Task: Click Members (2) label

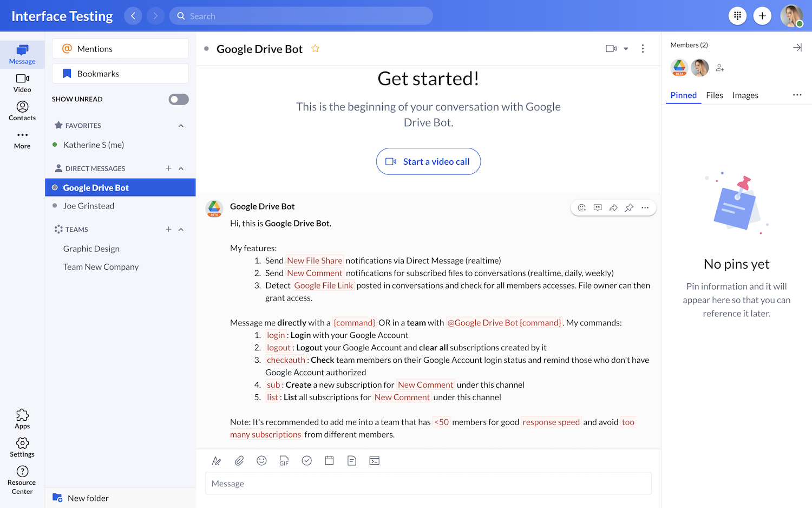Action: [x=689, y=45]
